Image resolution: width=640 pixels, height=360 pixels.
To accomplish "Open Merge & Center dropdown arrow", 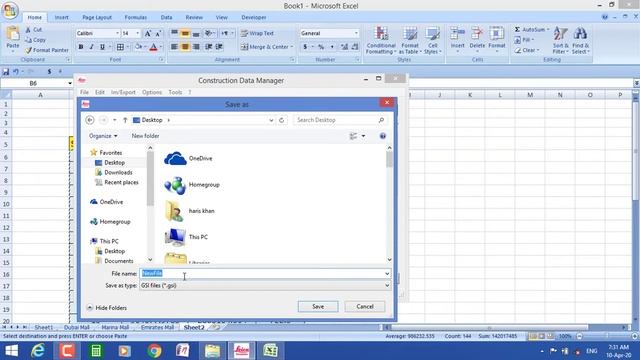I will pos(292,47).
